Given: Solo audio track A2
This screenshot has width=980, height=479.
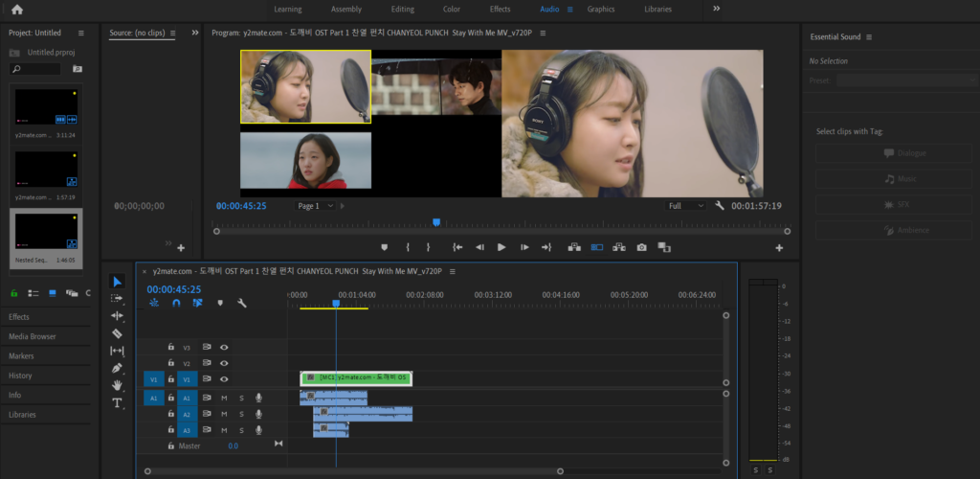Looking at the screenshot, I should [241, 414].
